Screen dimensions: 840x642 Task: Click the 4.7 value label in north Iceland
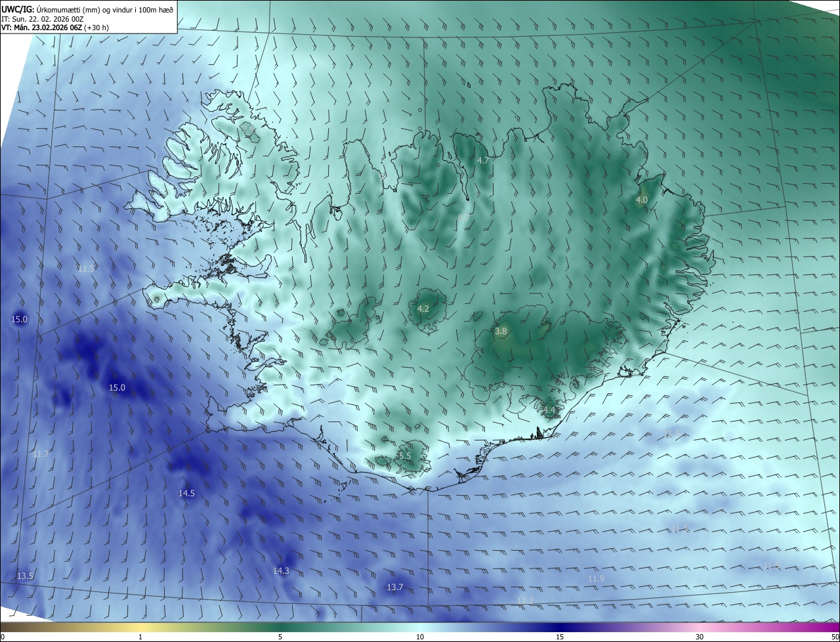(483, 160)
